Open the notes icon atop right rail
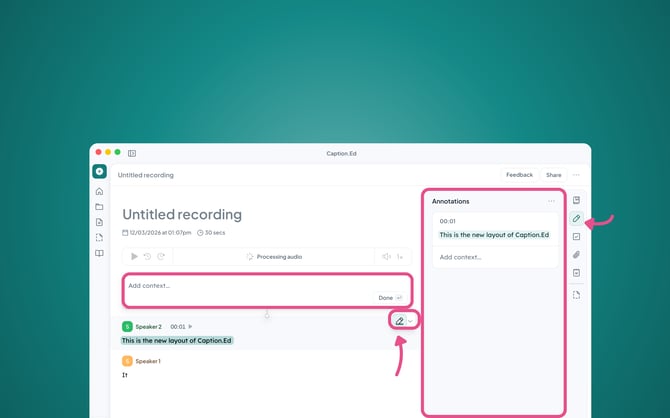670x418 pixels. (576, 200)
